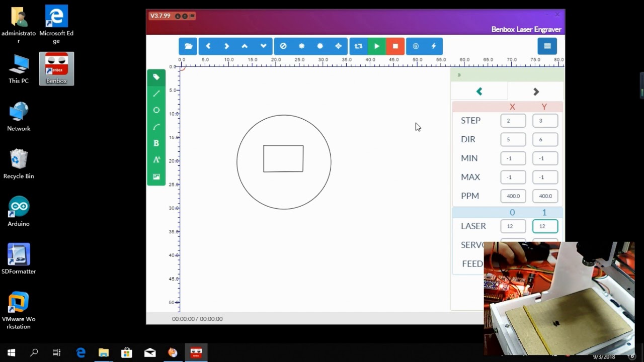The image size is (644, 362).
Task: Click the PPM X input field
Action: tap(513, 196)
